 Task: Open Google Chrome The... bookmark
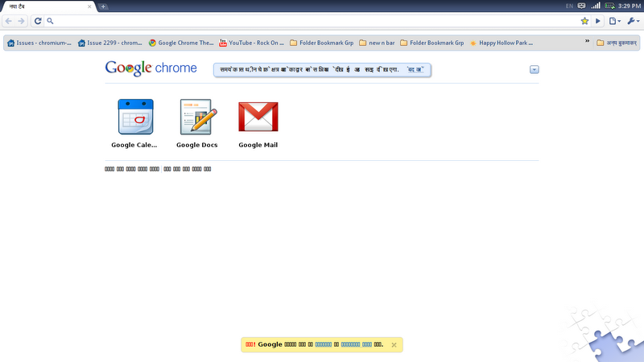(181, 43)
